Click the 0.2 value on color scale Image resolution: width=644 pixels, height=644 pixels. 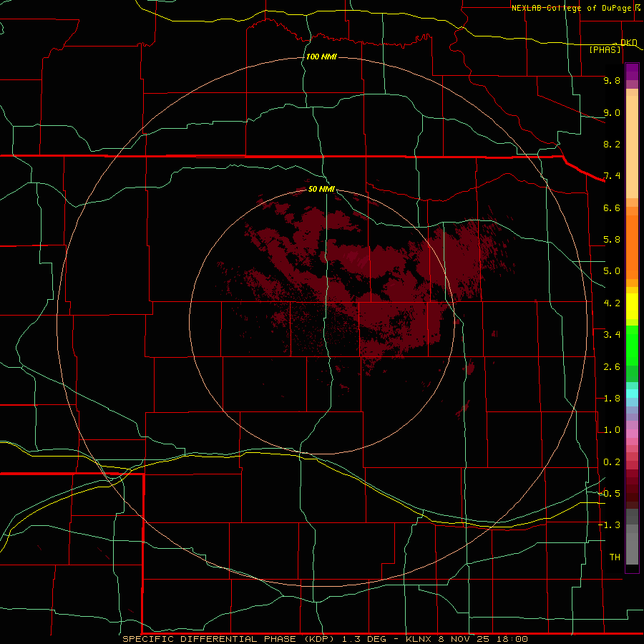[612, 462]
